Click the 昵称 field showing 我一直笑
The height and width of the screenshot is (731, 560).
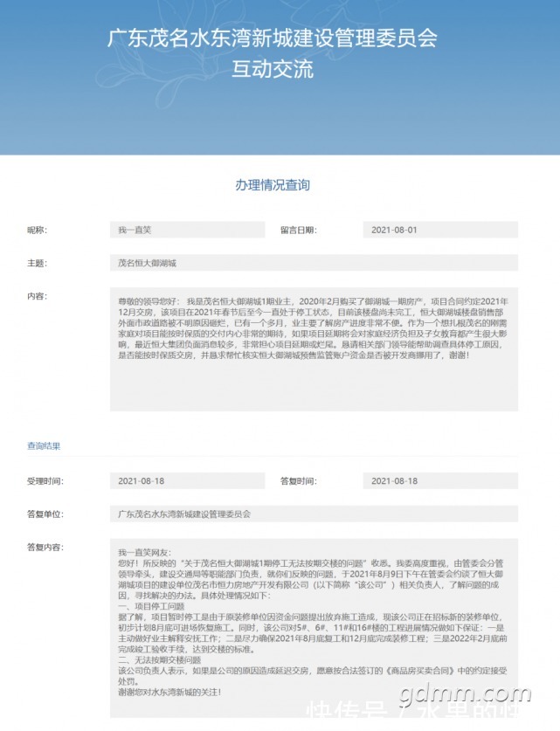[188, 230]
